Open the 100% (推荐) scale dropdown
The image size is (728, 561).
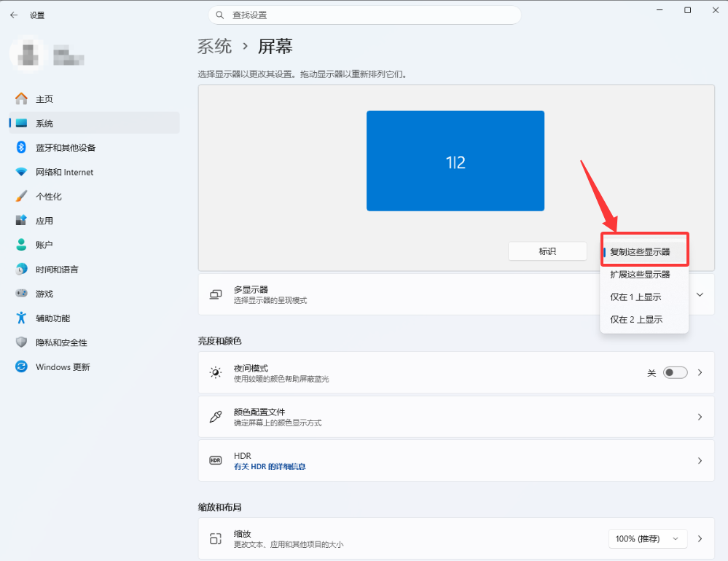coord(648,538)
